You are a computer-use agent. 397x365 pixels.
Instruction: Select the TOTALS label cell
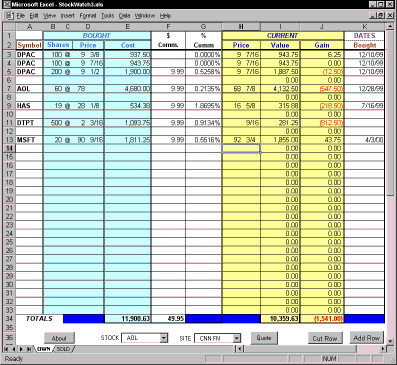[39, 319]
